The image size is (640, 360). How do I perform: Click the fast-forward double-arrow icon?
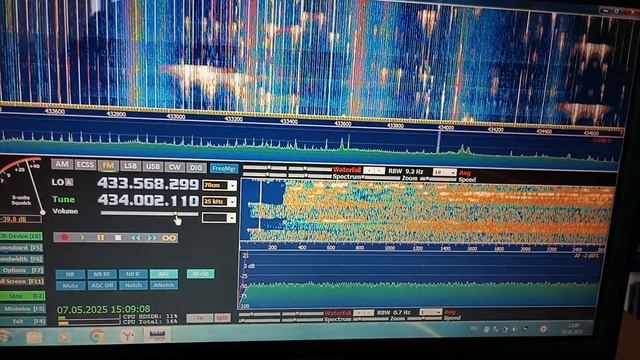(x=152, y=237)
